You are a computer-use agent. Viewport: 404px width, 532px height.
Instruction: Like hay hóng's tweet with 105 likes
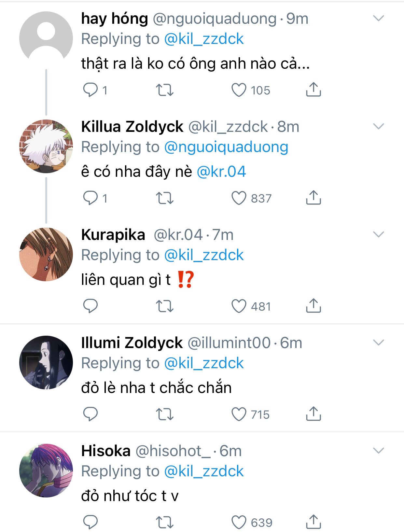tap(239, 90)
